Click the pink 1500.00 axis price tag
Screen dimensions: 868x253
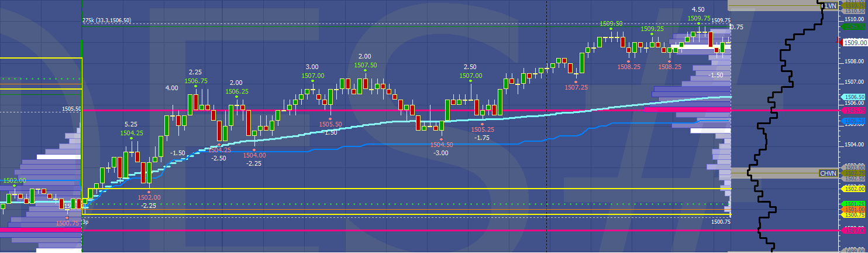[854, 231]
